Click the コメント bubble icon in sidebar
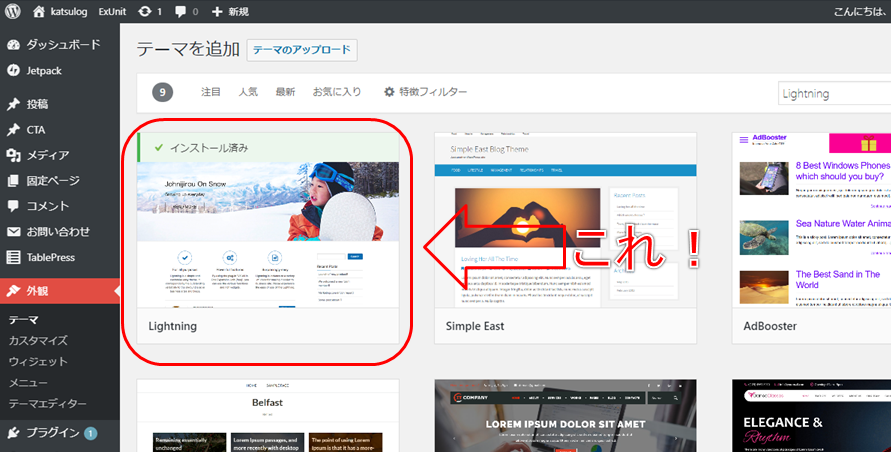 coord(13,206)
